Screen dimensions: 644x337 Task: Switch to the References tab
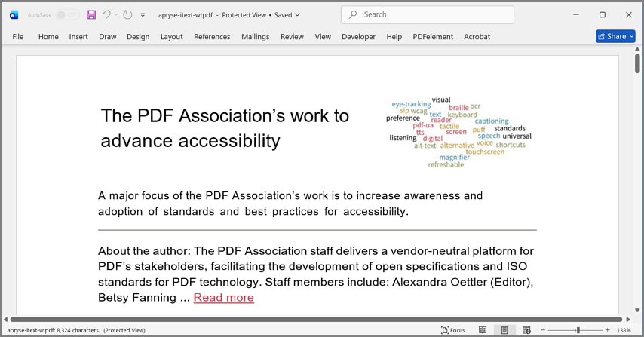(212, 36)
